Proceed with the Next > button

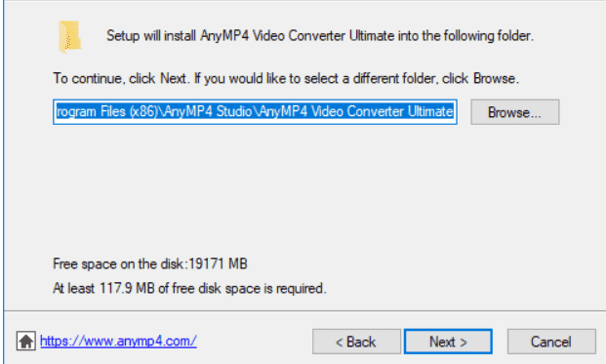coord(448,342)
